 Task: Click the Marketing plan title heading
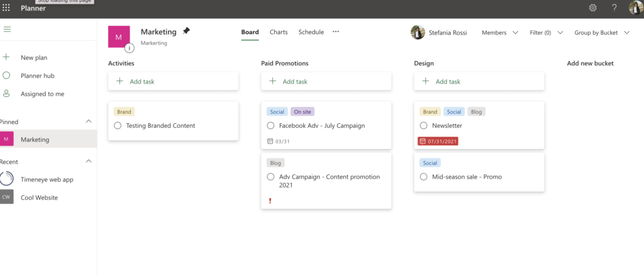158,31
